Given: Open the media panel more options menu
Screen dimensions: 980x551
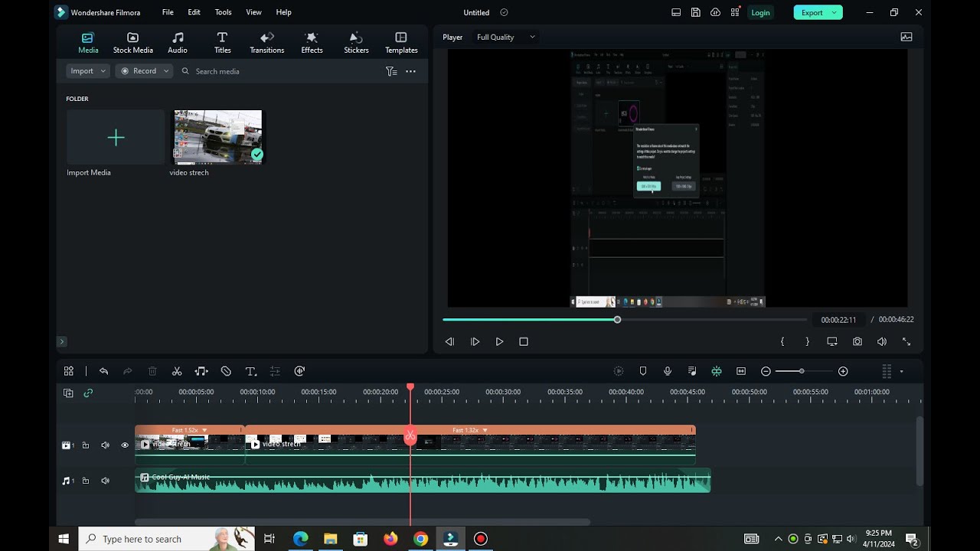Looking at the screenshot, I should pos(410,71).
